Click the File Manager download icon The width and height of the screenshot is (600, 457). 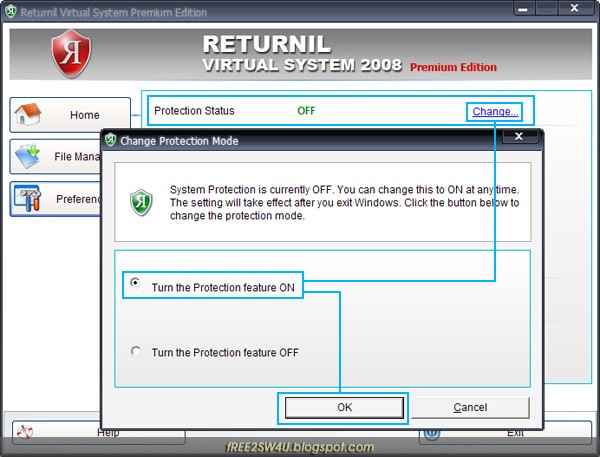(27, 156)
